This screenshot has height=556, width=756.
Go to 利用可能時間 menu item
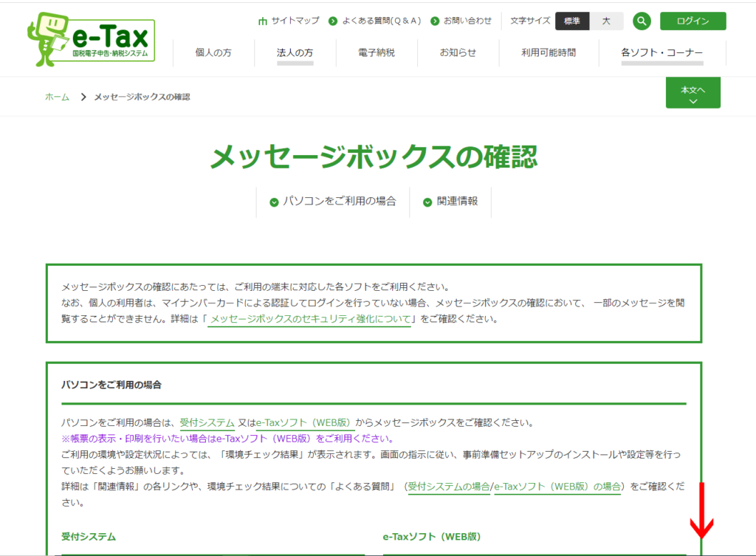point(548,53)
